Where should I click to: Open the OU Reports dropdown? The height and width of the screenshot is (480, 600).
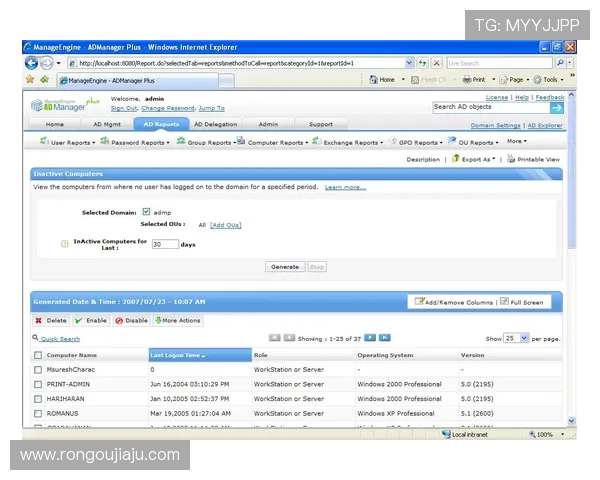473,142
